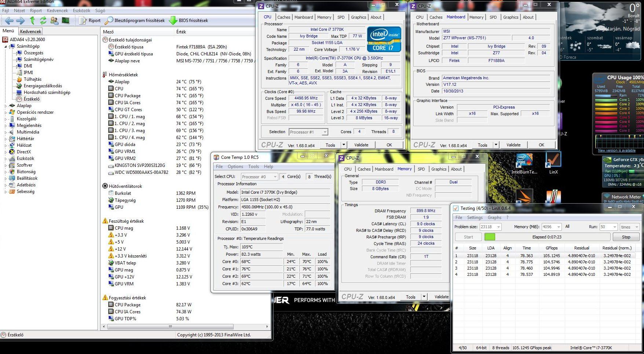Click the AIDA64 back arrow toolbar icon
Screen dimensions: 644x354
point(10,21)
